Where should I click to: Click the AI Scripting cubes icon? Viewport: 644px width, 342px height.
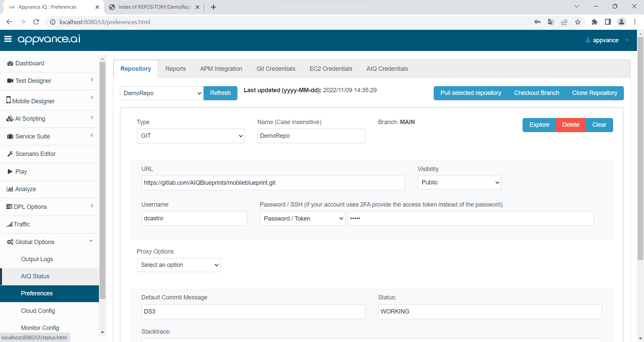coord(10,119)
